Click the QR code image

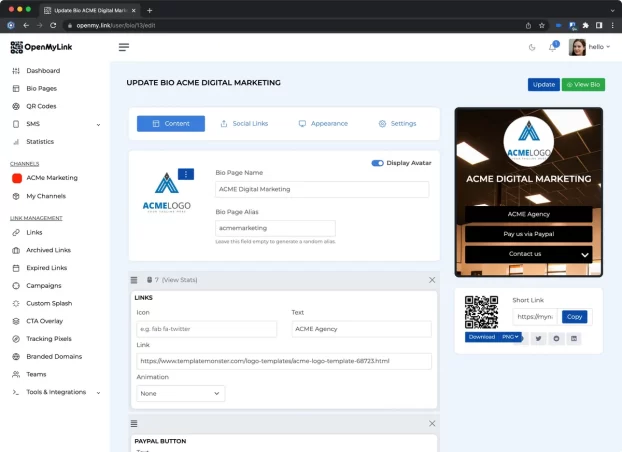tap(481, 312)
